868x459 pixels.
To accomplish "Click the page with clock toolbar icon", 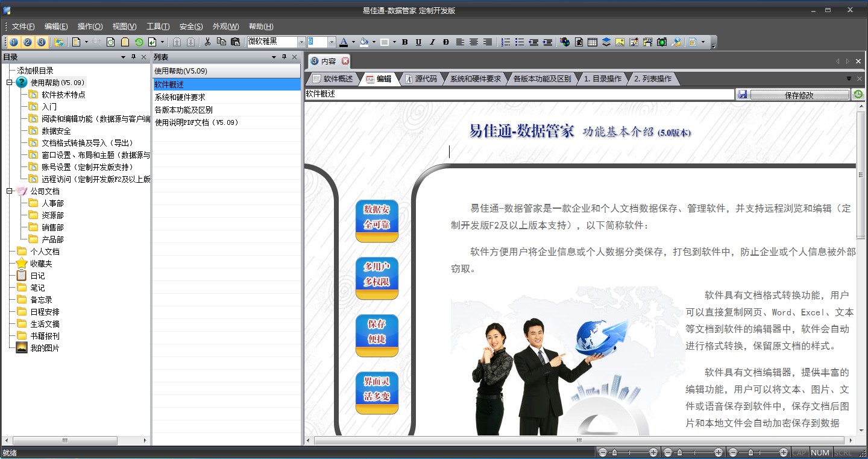I will 111,42.
